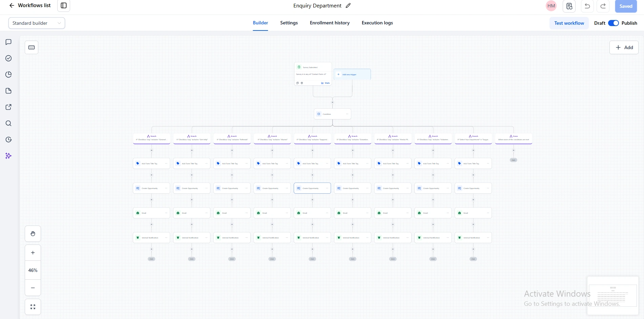Click Add new trigger
This screenshot has height=319, width=644.
pos(352,75)
